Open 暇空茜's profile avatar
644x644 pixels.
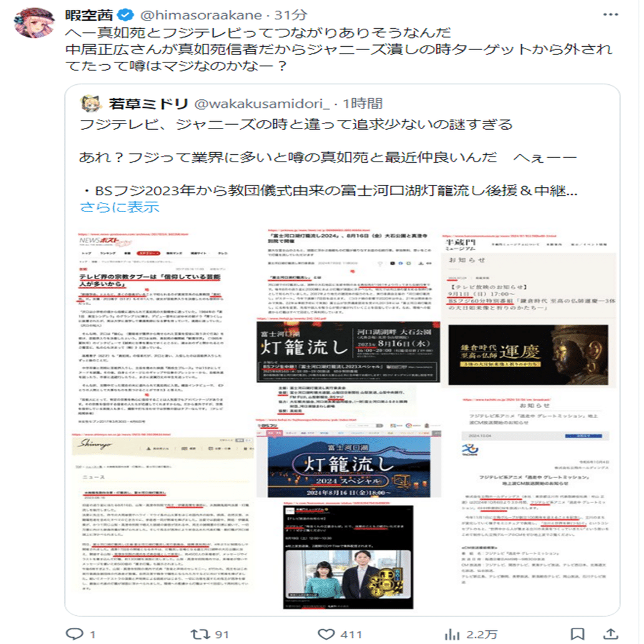tap(34, 22)
